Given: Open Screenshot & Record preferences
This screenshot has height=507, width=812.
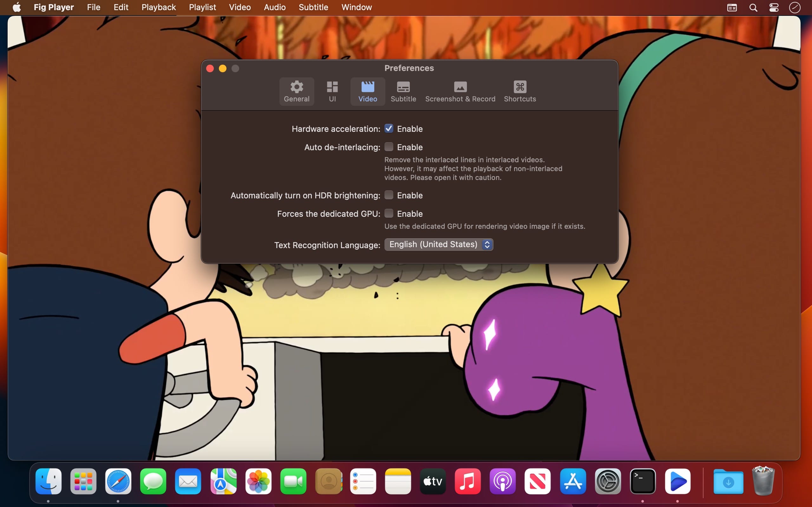Looking at the screenshot, I should (x=460, y=91).
